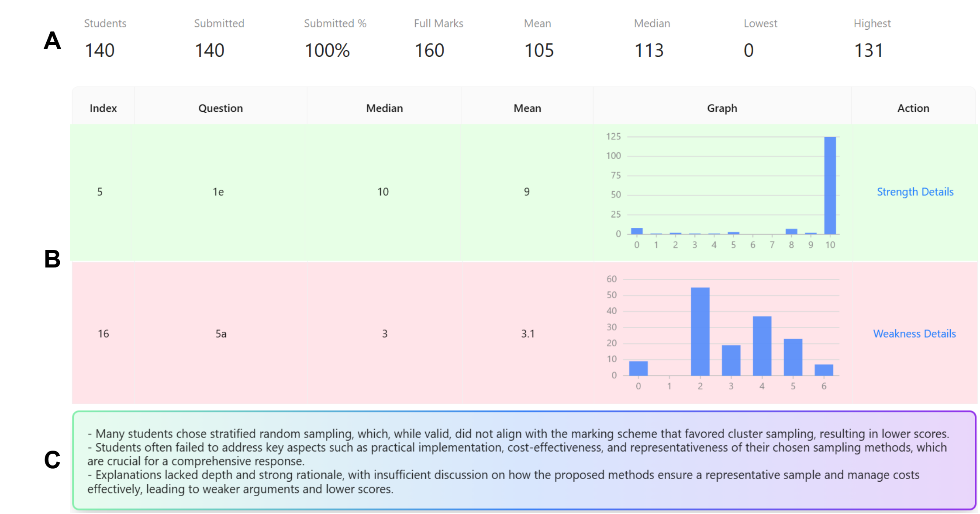Click the Action column header
980x514 pixels.
(913, 108)
